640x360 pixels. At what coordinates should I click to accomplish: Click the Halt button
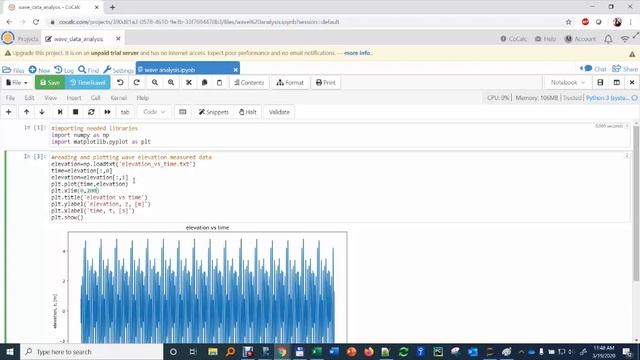[248, 112]
